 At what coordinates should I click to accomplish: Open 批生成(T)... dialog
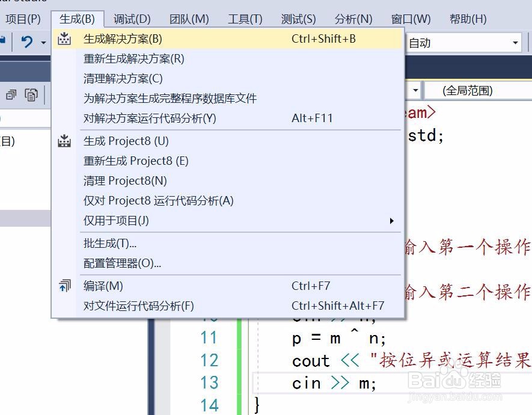click(228, 244)
